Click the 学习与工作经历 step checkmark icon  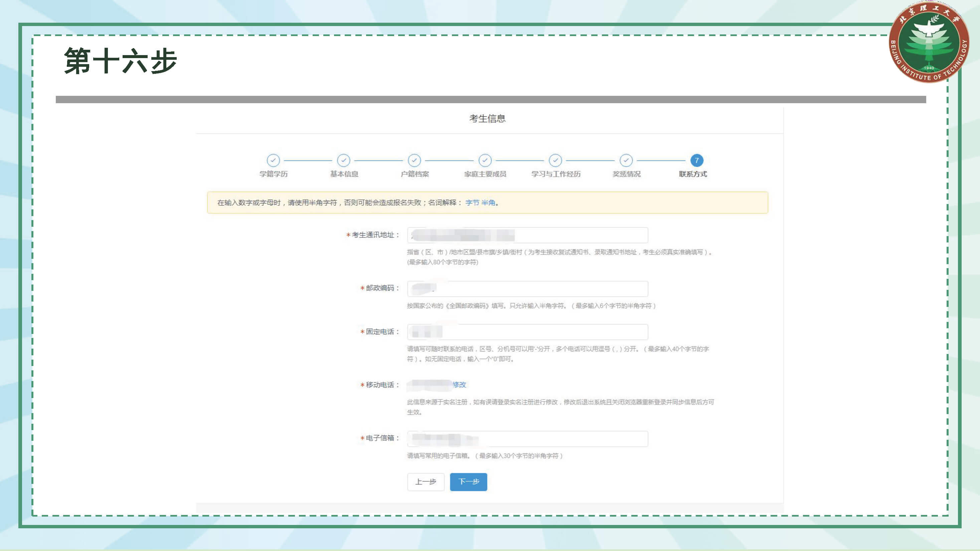coord(555,161)
